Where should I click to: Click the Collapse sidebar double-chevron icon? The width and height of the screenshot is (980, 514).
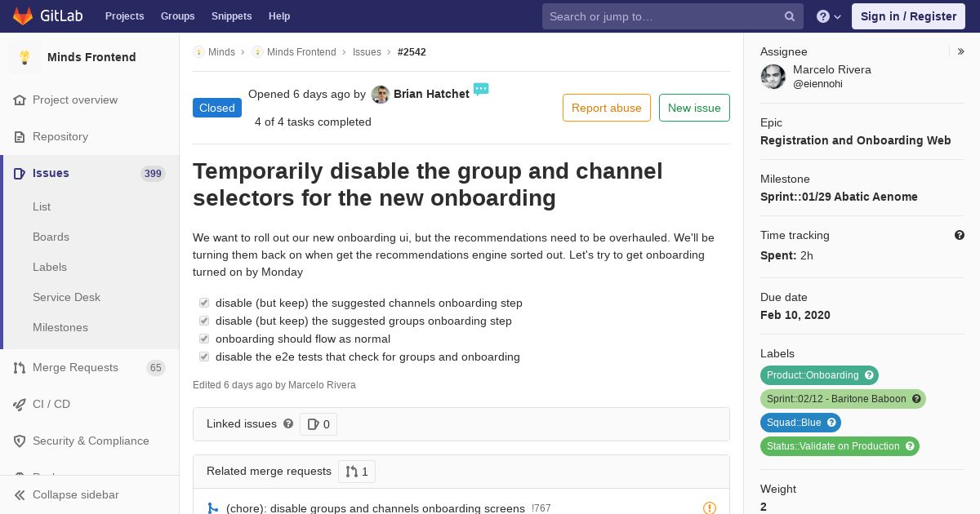click(x=20, y=494)
